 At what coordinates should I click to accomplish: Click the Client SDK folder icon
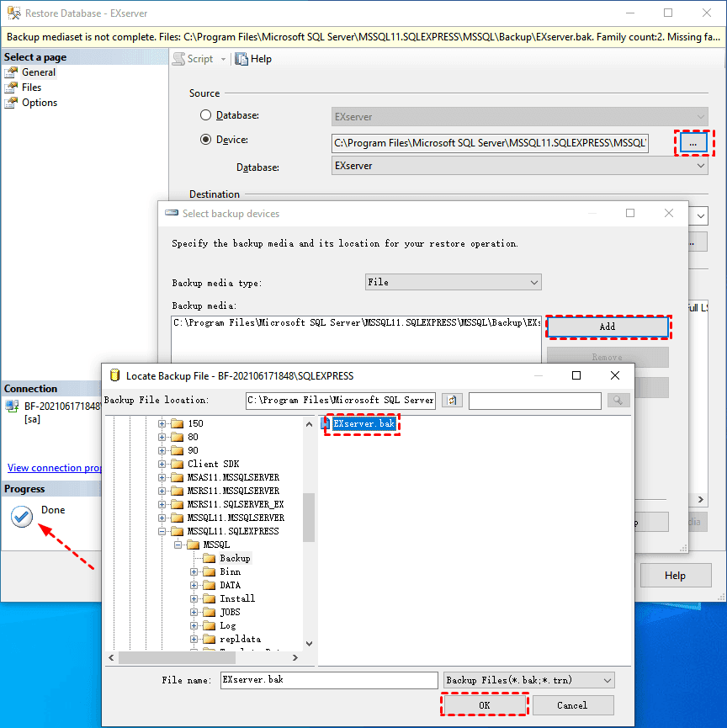tap(177, 464)
